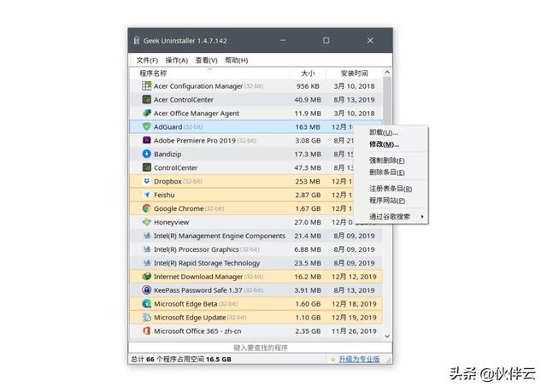547x392 pixels.
Task: Click the Google Chrome icon
Action: tap(146, 208)
